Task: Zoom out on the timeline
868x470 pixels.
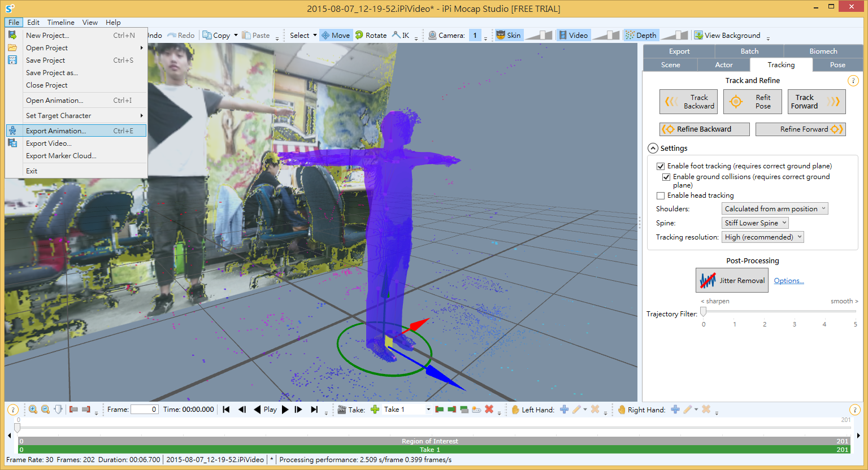Action: pos(46,410)
